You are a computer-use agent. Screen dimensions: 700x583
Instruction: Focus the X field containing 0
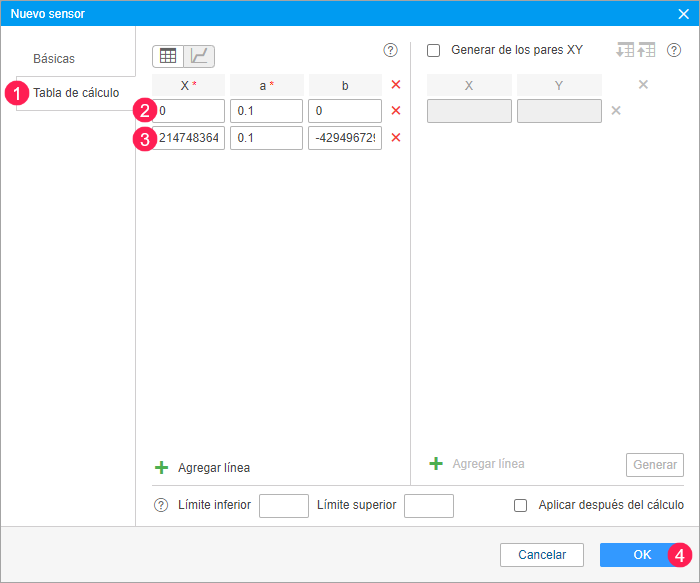[188, 111]
